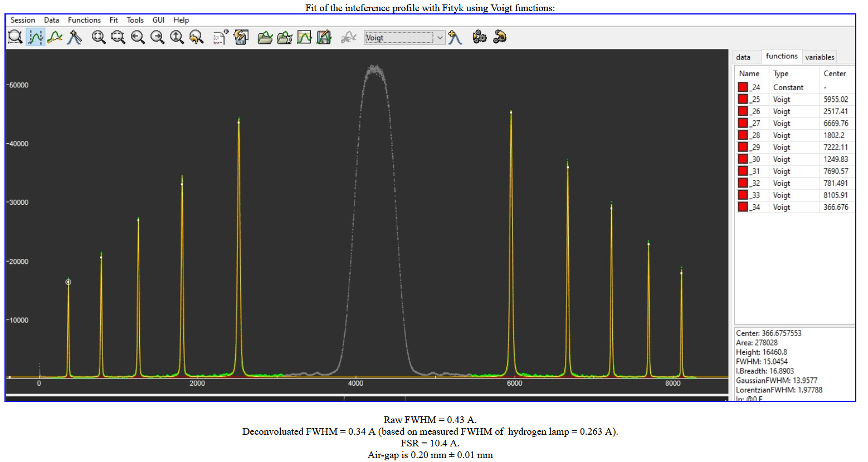Click auto-add peak icon beside Voigt box
Screen dimensions: 868x462
(455, 37)
